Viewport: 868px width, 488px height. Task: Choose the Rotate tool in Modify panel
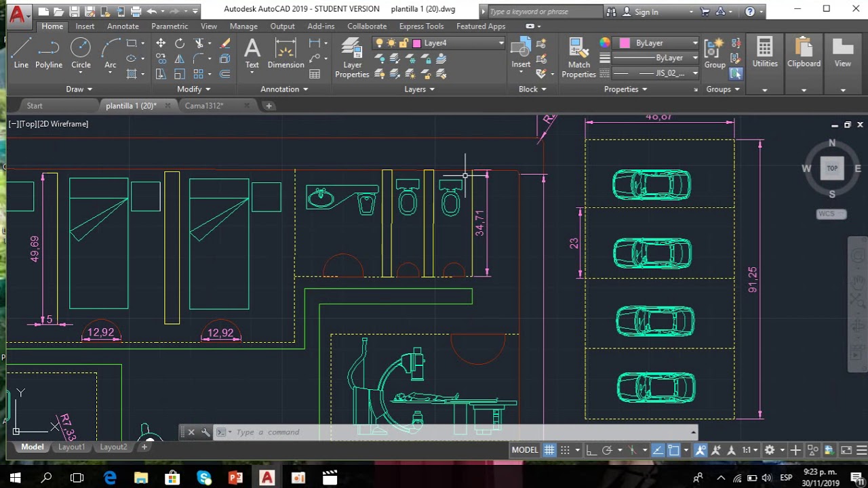click(180, 43)
